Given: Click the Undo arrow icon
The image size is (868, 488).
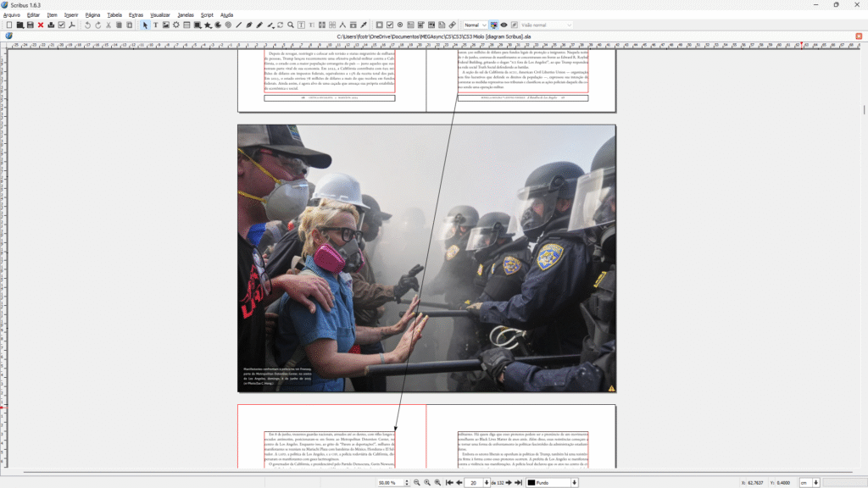Looking at the screenshot, I should click(87, 25).
